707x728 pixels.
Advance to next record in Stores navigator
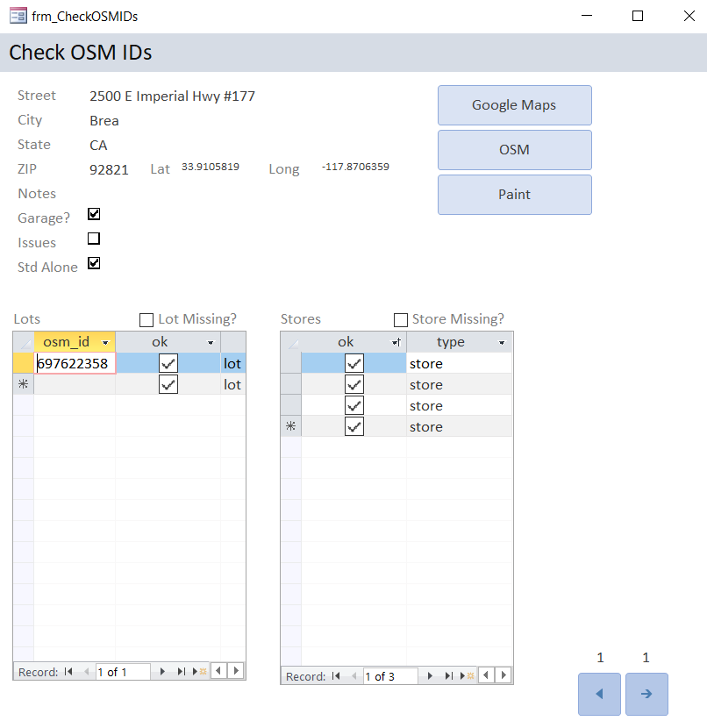click(430, 676)
